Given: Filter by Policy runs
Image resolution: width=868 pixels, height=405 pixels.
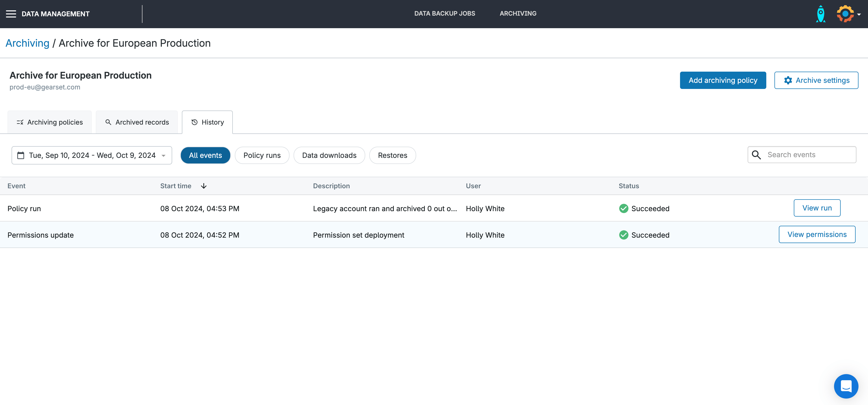Looking at the screenshot, I should [x=262, y=155].
